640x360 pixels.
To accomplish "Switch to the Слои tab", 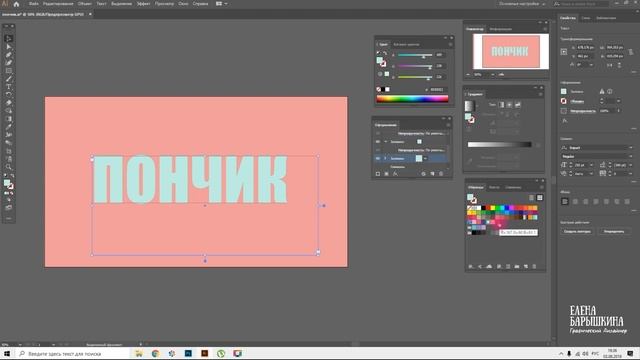I will pos(585,18).
